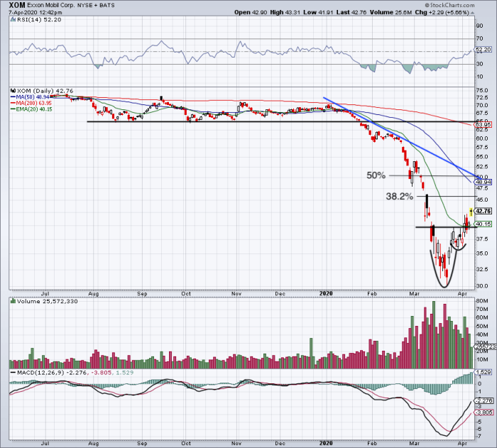This screenshot has height=448, width=497.
Task: Click the up arrow after Chg percent
Action: point(473,13)
